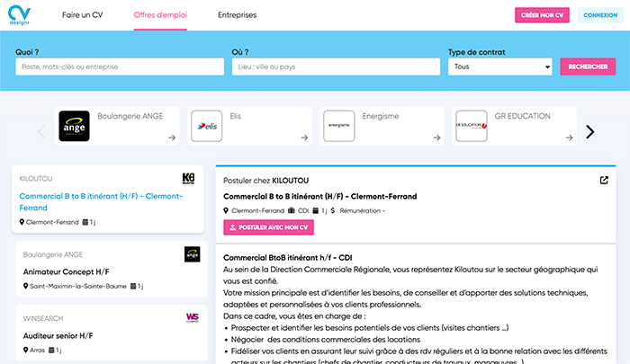Image resolution: width=630 pixels, height=364 pixels.
Task: Click the KILOUTOU name in job list card
Action: click(36, 179)
